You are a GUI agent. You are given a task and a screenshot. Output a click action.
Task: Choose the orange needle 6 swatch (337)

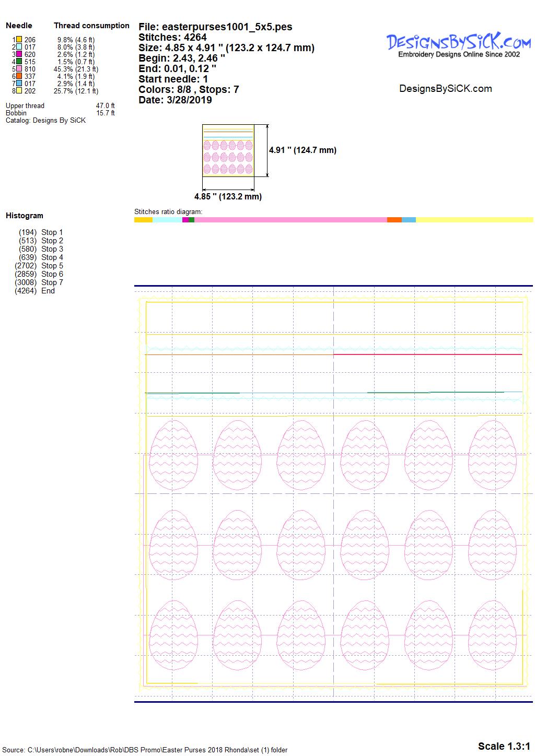point(19,76)
